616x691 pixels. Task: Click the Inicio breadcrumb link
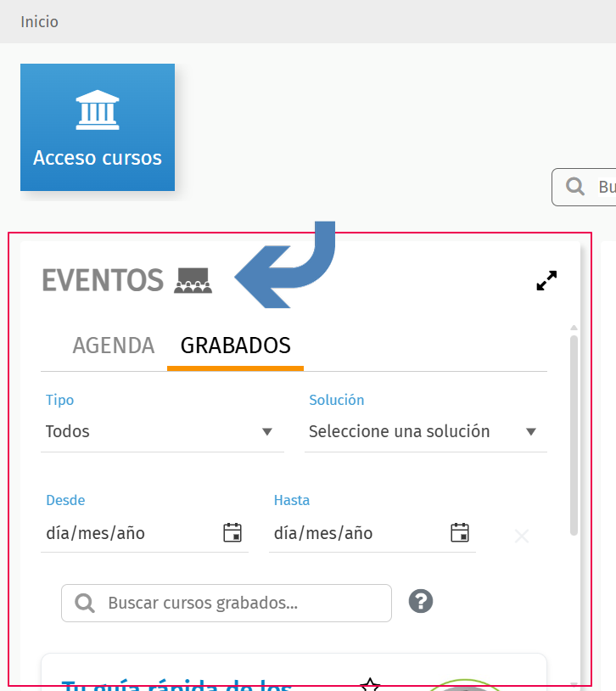39,22
